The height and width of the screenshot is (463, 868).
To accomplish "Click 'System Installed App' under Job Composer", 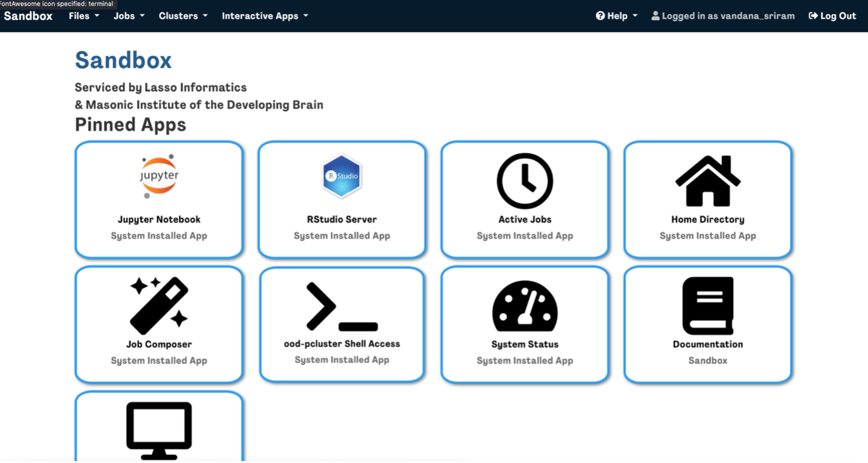I will 159,361.
